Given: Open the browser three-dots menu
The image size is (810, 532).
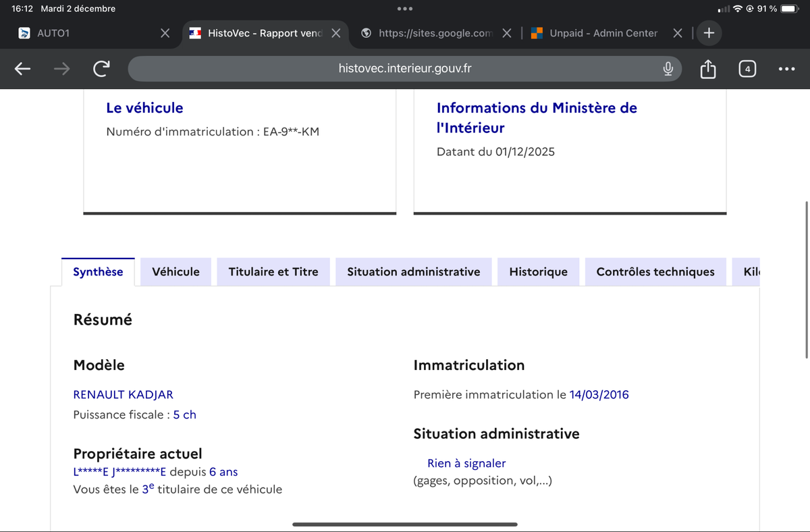Looking at the screenshot, I should 786,69.
